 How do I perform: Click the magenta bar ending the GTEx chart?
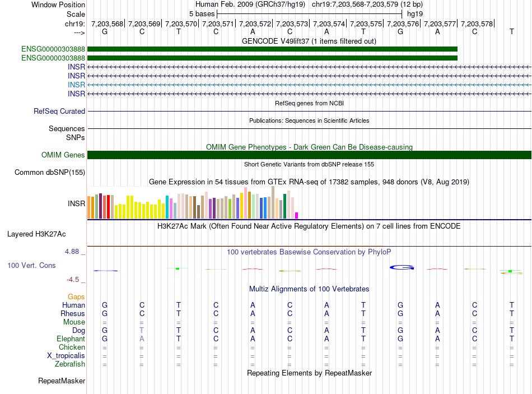[x=297, y=215]
